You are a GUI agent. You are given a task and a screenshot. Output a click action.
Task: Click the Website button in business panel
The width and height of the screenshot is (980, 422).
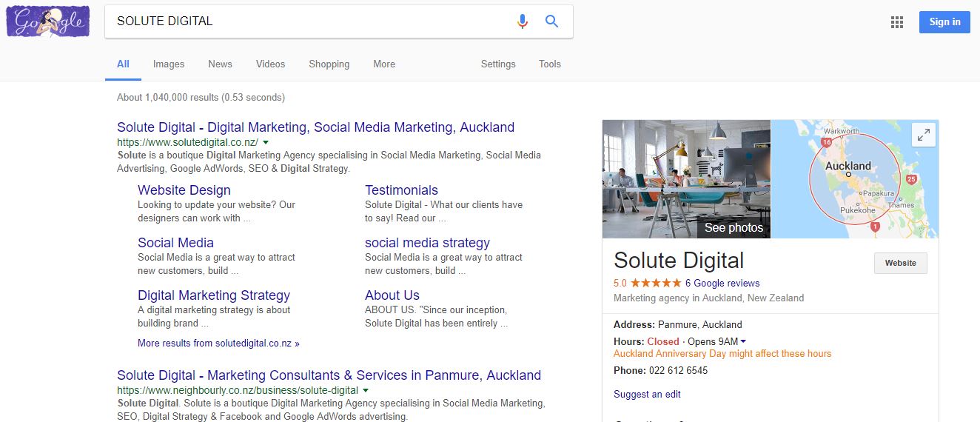(x=900, y=264)
